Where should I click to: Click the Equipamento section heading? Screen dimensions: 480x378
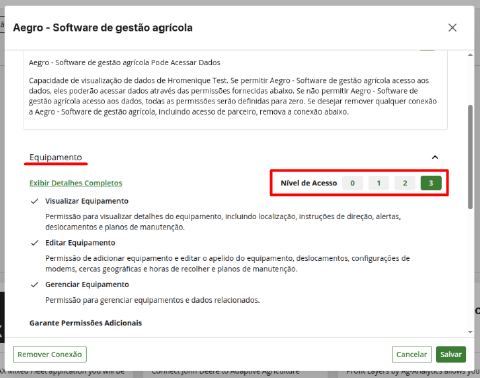tap(56, 157)
